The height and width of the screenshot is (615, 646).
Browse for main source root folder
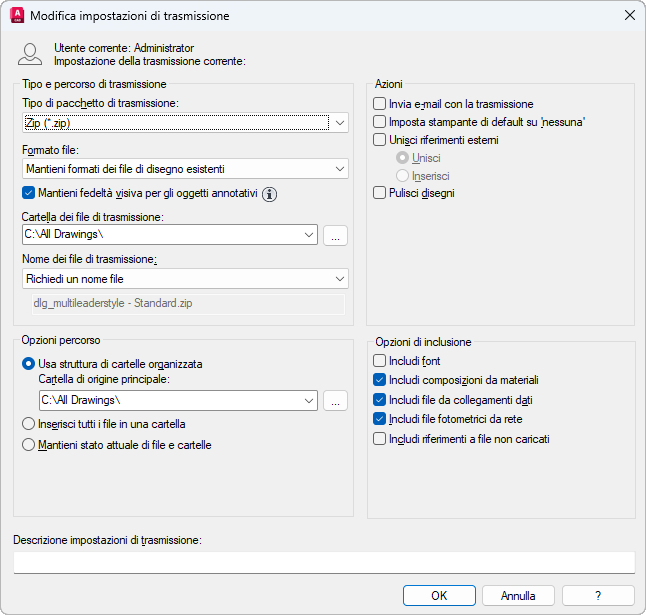click(336, 401)
